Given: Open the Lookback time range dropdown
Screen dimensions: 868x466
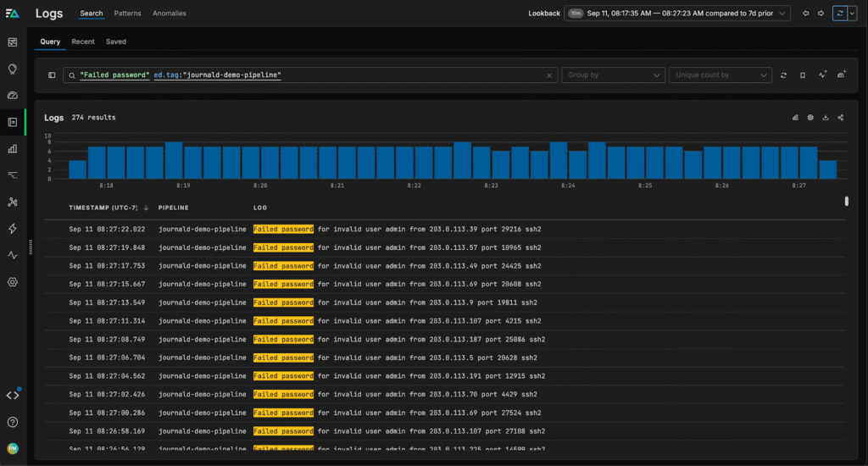Looking at the screenshot, I should pos(676,14).
